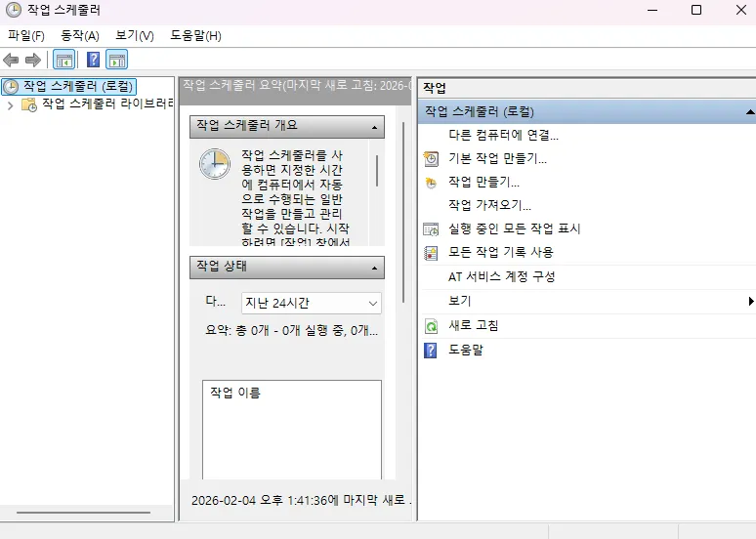Click the large clock icon in overview section
Viewport: 756px width, 539px height.
(x=215, y=164)
